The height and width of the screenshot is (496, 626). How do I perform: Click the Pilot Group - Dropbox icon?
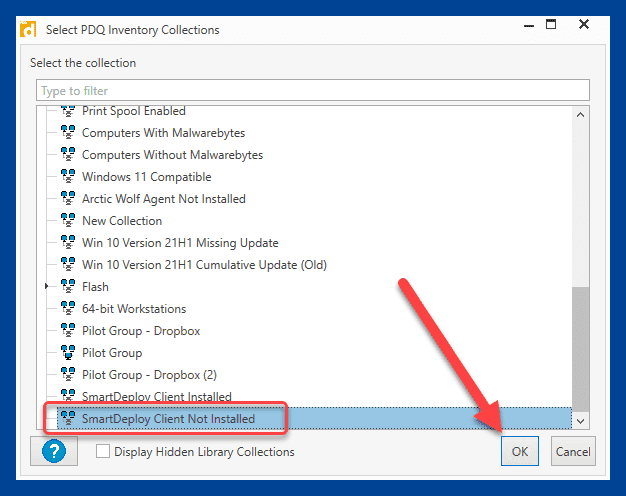pyautogui.click(x=68, y=330)
